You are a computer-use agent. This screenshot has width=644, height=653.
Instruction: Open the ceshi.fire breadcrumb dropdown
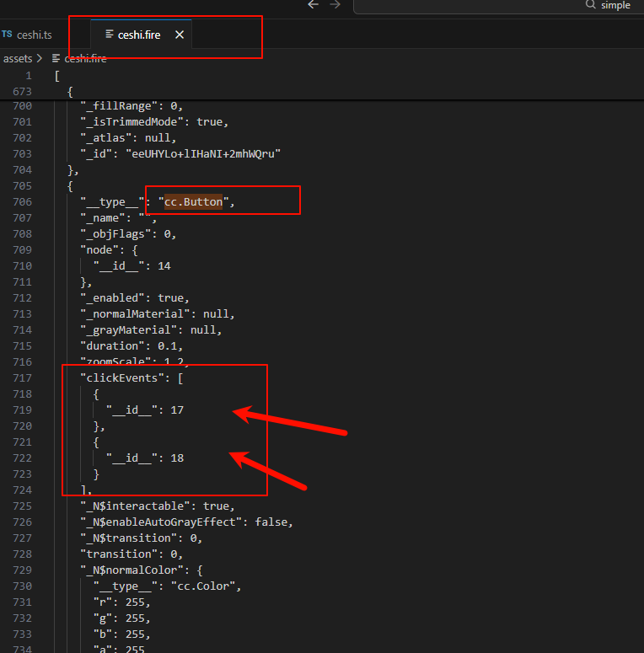[85, 59]
